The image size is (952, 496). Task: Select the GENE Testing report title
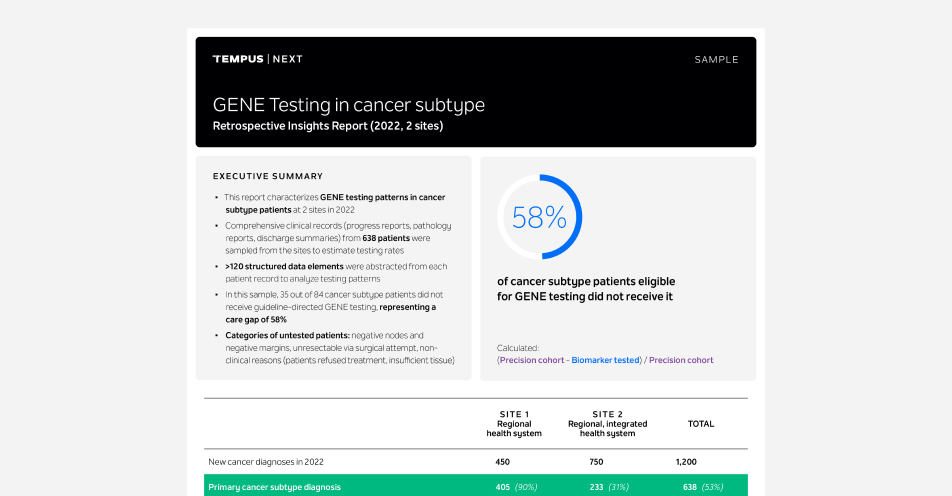(348, 105)
